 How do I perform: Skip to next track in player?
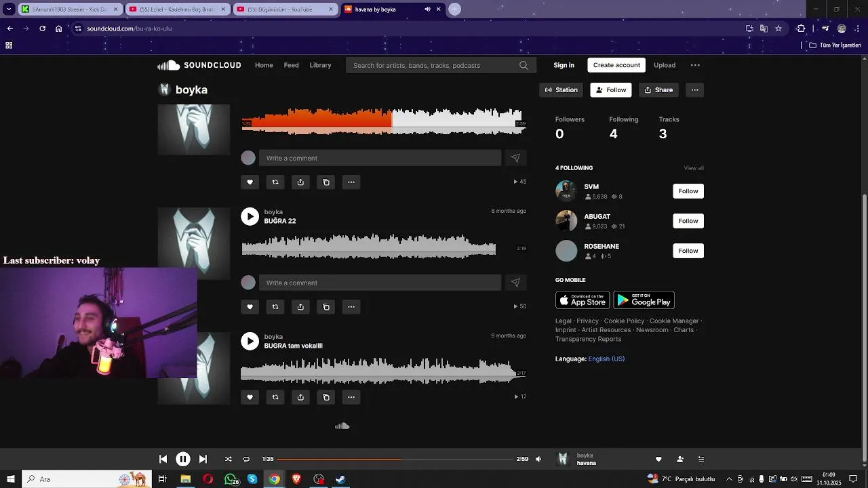tap(203, 459)
